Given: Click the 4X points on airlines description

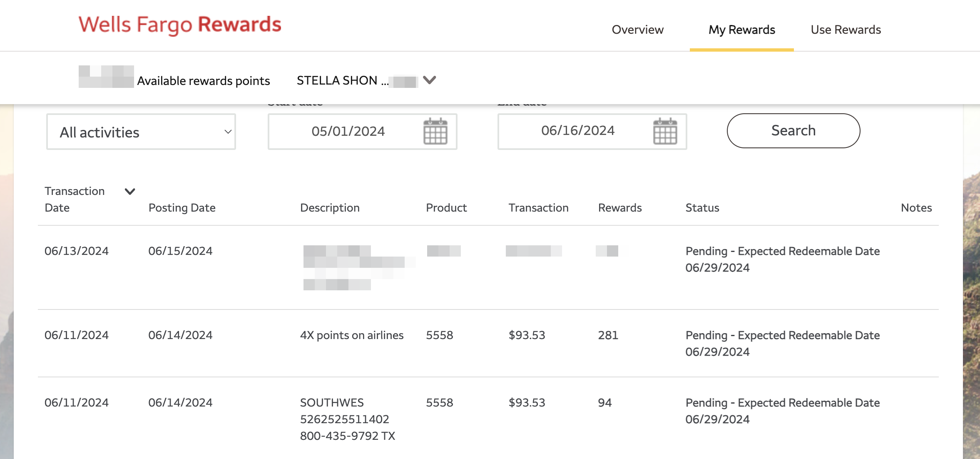Looking at the screenshot, I should point(352,335).
